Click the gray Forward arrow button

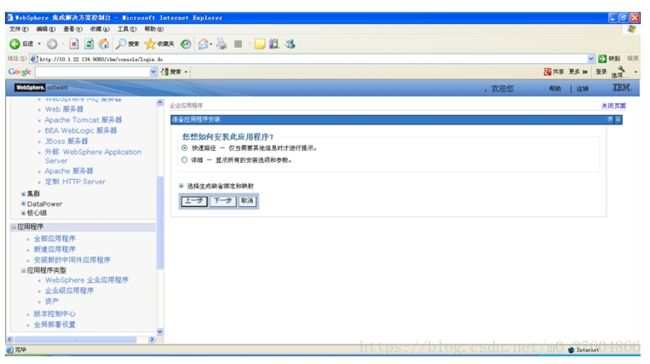[52, 44]
